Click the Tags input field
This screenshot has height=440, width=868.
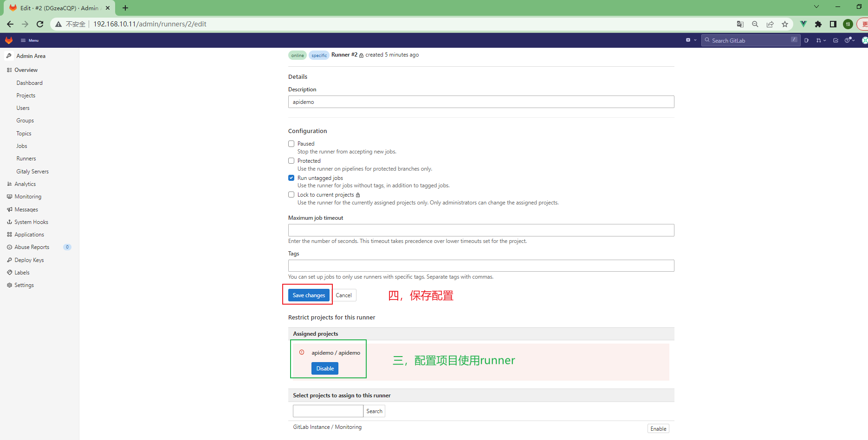(481, 266)
